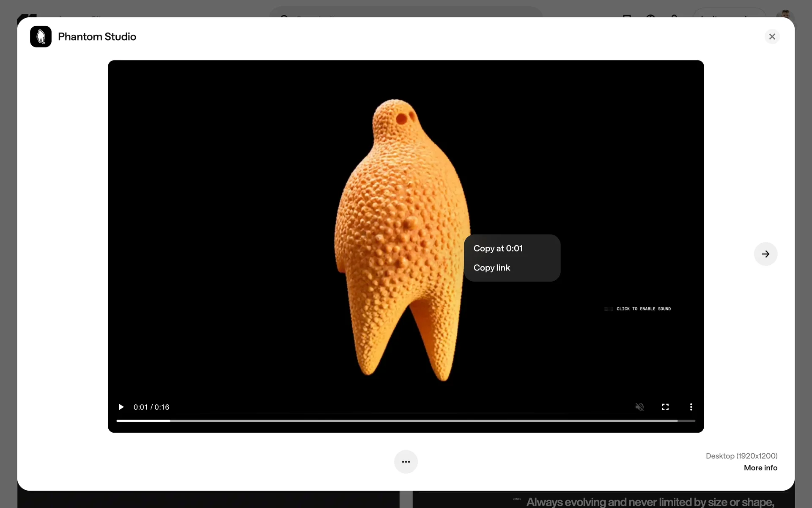Click the dimmed search bar behind the modal
Image resolution: width=812 pixels, height=508 pixels.
click(405, 12)
